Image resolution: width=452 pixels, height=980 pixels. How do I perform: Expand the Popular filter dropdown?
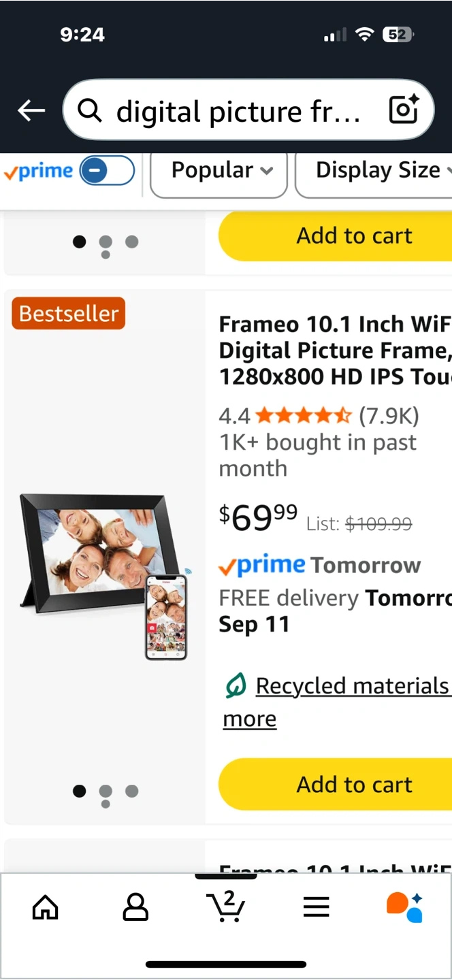pyautogui.click(x=219, y=170)
